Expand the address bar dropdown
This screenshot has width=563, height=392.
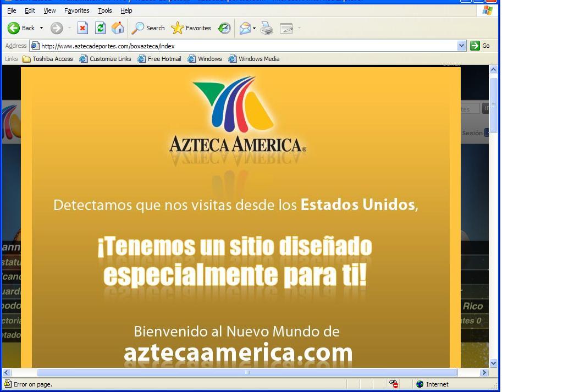(x=462, y=46)
